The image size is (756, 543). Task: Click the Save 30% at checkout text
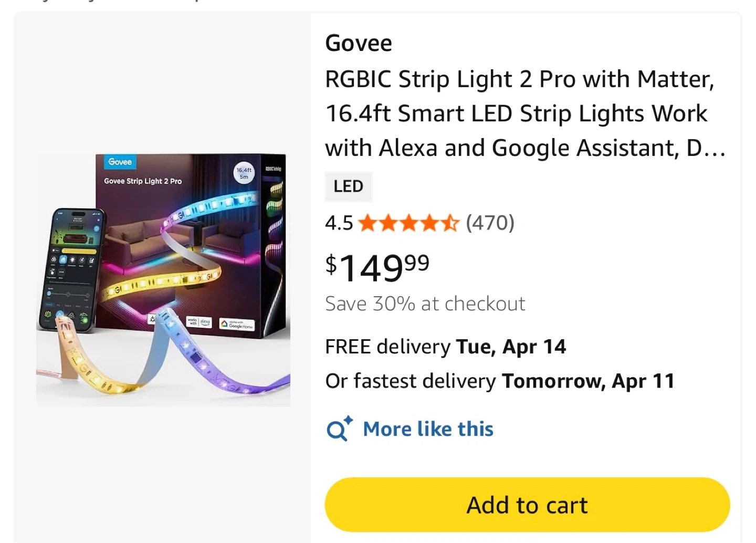click(425, 304)
